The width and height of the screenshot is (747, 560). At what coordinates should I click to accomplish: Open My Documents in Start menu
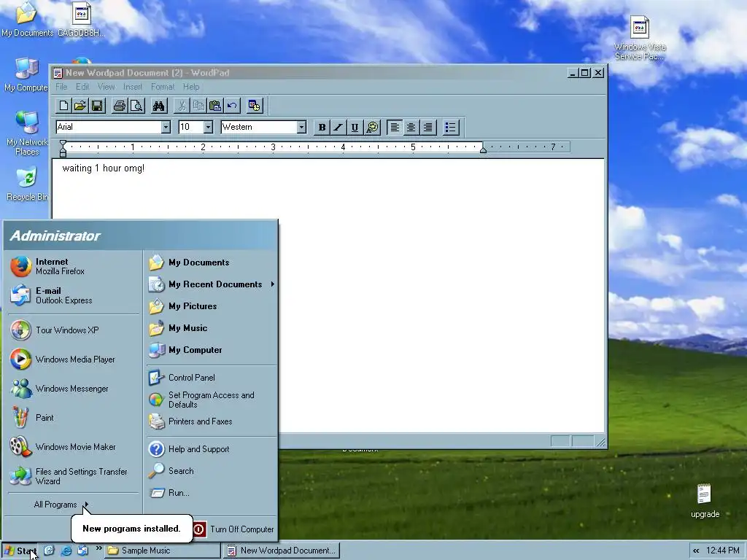coord(212,262)
